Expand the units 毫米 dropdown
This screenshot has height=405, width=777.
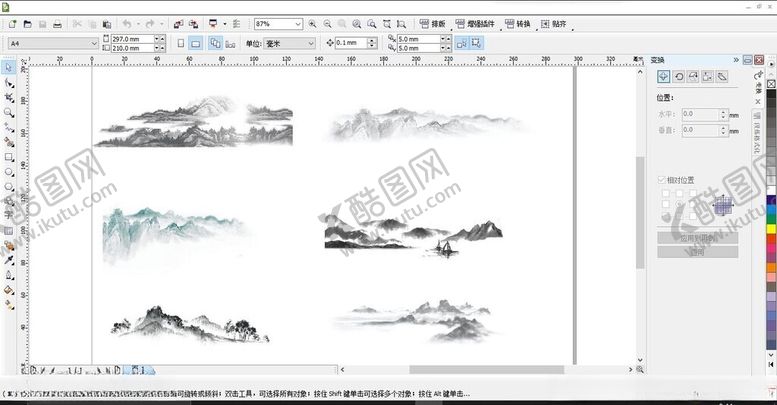[x=311, y=43]
